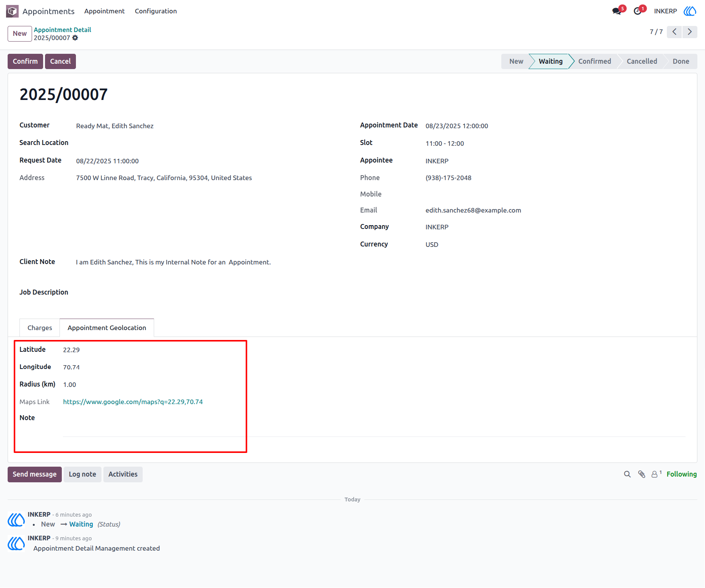Image resolution: width=705 pixels, height=588 pixels.
Task: Click the Radius value 1.00
Action: click(x=69, y=385)
